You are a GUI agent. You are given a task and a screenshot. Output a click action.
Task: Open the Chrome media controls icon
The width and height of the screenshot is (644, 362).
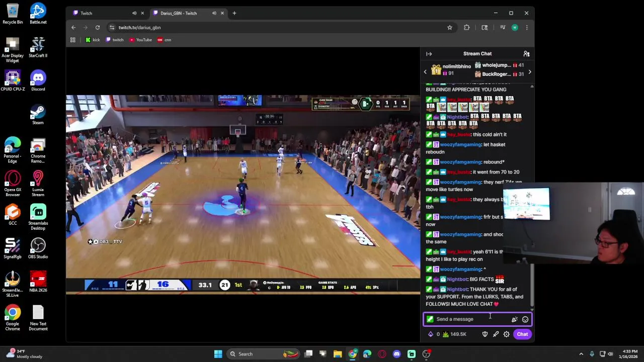tap(503, 28)
